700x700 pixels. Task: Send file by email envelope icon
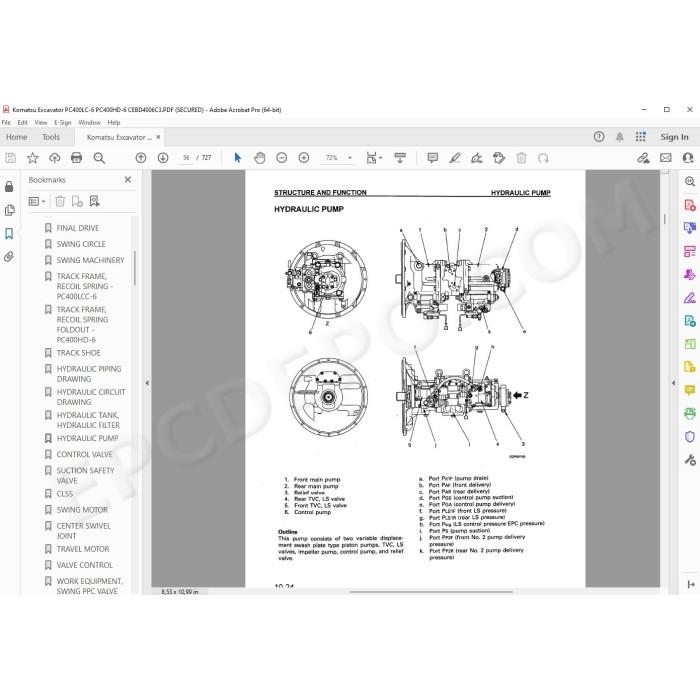tap(666, 158)
